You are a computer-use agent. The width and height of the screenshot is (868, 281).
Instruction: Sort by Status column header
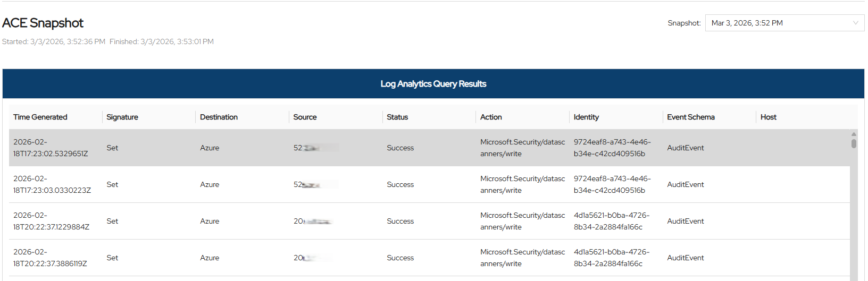[397, 117]
